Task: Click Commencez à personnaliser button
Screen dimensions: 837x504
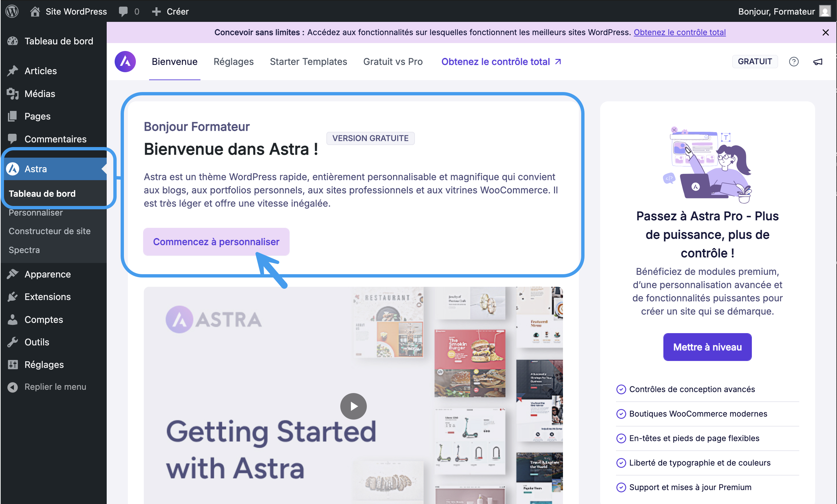Action: click(216, 242)
